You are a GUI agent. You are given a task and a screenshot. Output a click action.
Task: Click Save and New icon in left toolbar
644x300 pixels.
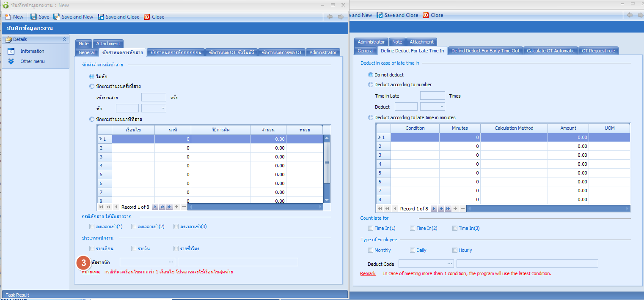pos(56,17)
